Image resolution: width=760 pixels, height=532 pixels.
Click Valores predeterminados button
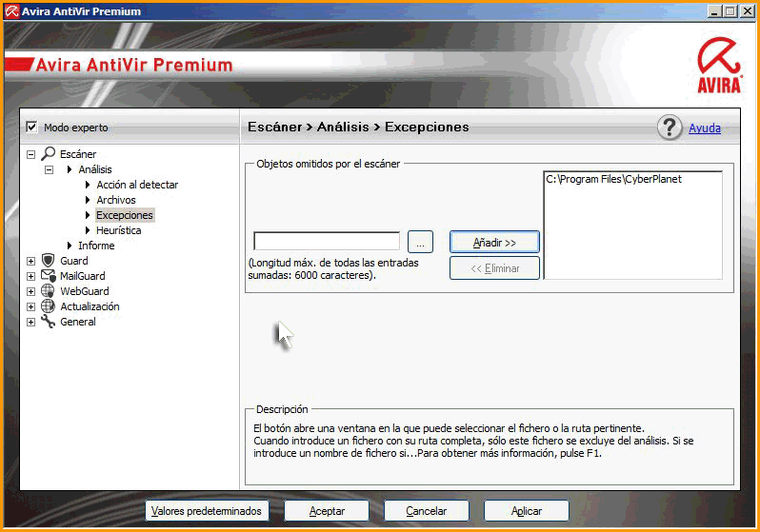207,511
